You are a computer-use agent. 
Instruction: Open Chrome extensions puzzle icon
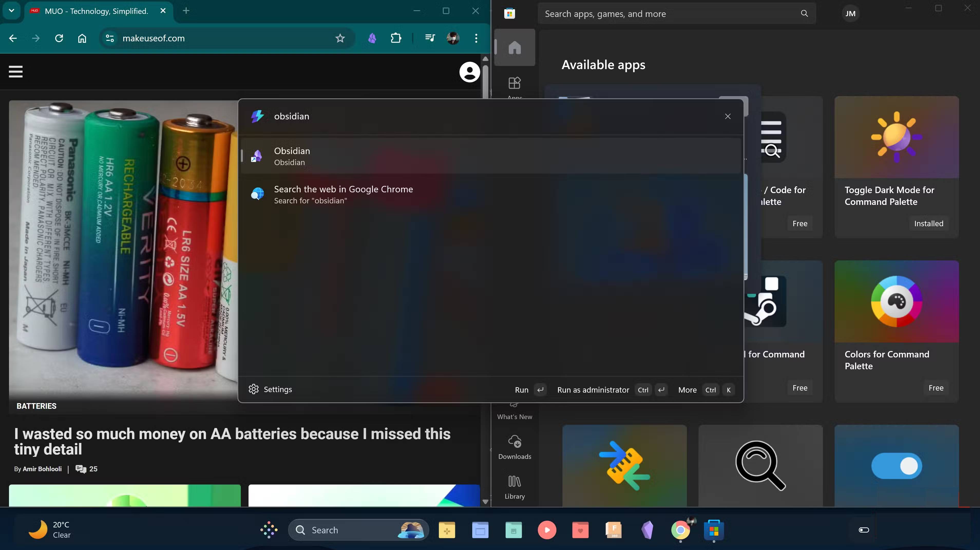pyautogui.click(x=396, y=38)
